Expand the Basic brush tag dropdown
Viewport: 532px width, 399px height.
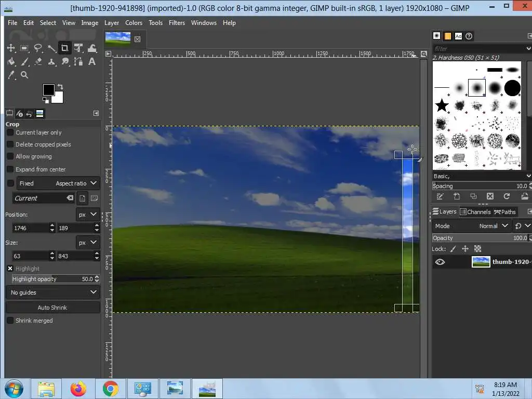pos(528,176)
